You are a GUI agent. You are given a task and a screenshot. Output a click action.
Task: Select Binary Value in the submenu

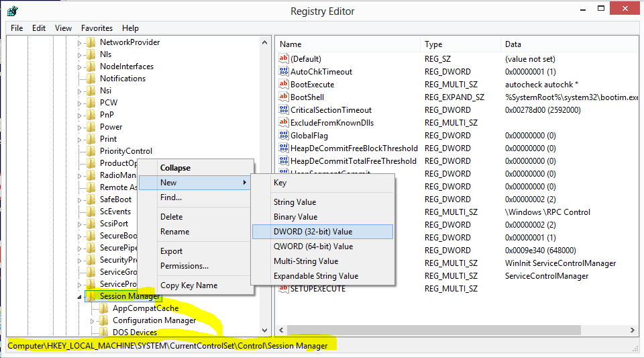(x=323, y=216)
